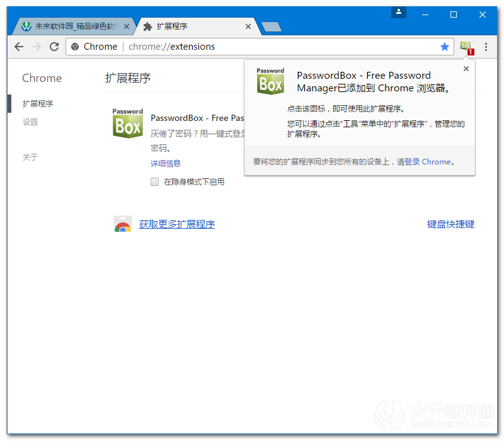504x441 pixels.
Task: Click the 登录 Chrome link in the bubble
Action: pyautogui.click(x=428, y=162)
